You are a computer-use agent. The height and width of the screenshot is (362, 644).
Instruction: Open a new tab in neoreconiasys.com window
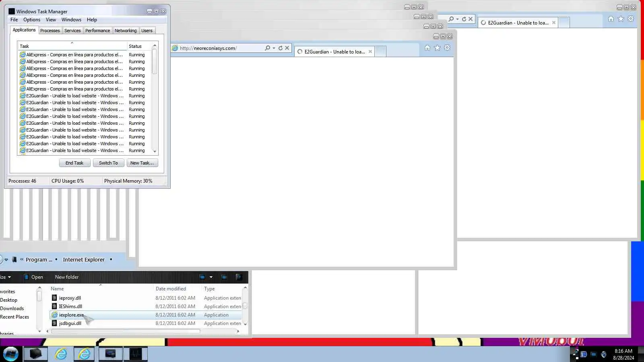click(x=380, y=51)
